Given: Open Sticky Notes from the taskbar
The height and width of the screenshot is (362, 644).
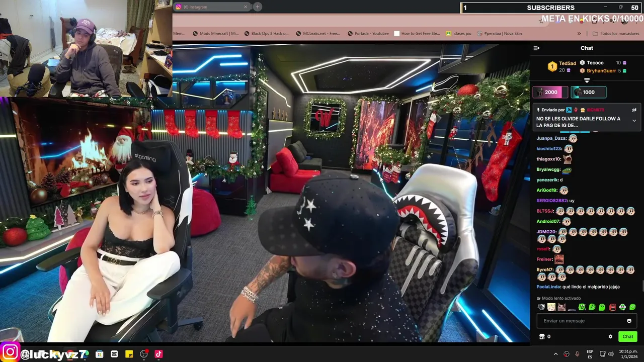Looking at the screenshot, I should click(x=129, y=354).
